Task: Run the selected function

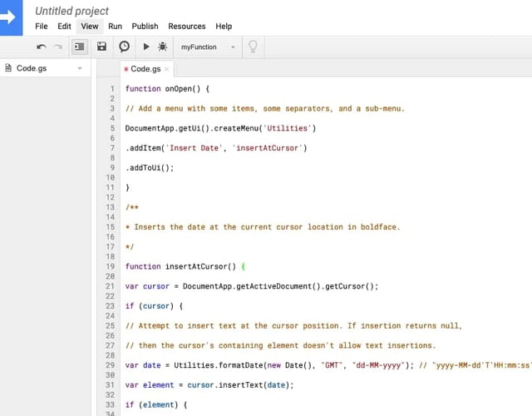Action: (x=146, y=47)
